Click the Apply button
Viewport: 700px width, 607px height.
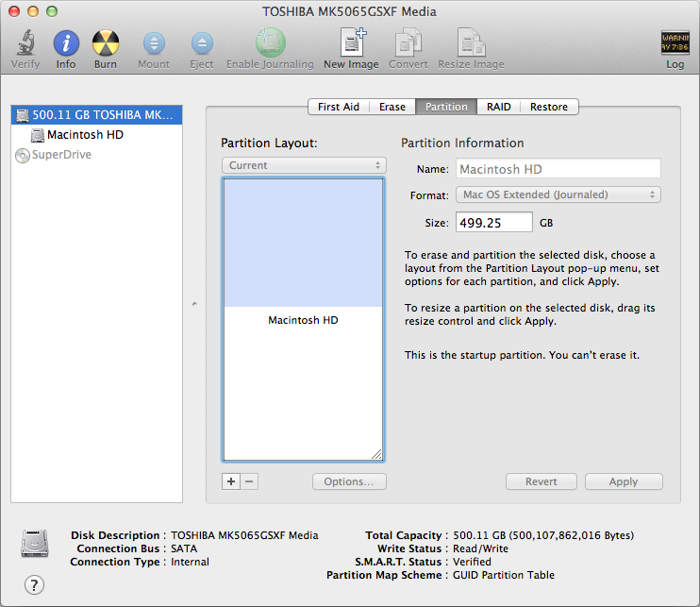pyautogui.click(x=624, y=481)
